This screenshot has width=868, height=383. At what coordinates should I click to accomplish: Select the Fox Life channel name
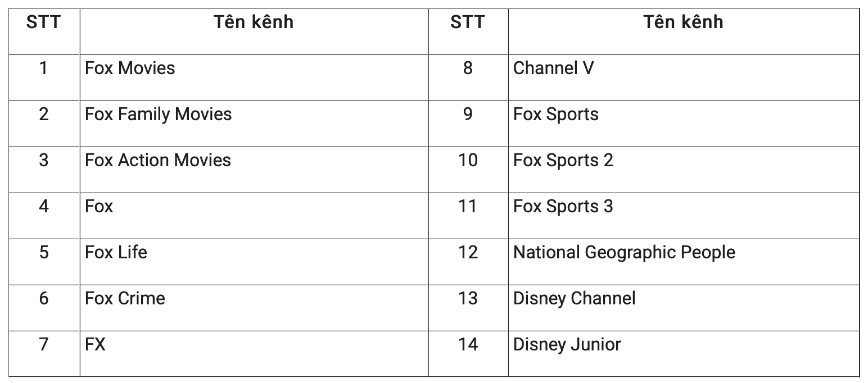(x=116, y=253)
